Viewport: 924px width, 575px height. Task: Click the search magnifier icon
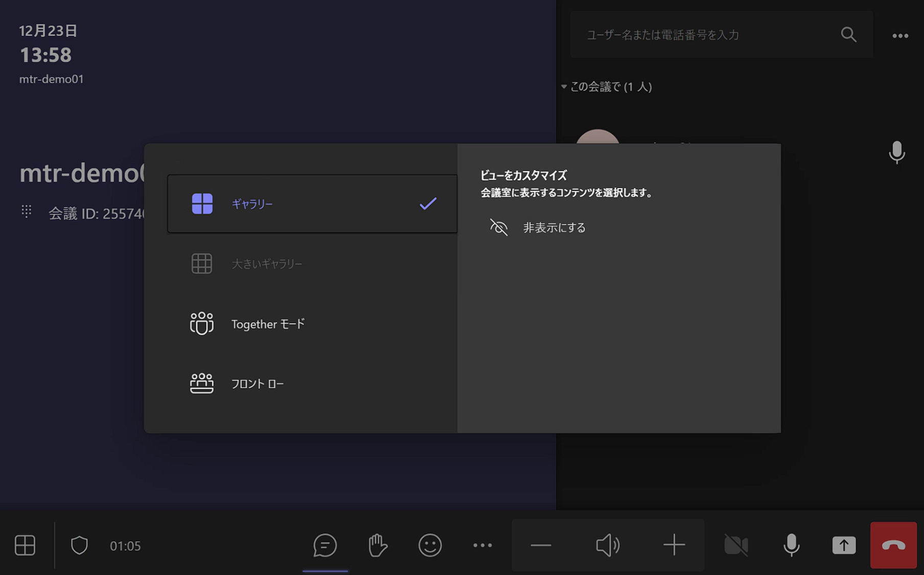(x=848, y=35)
